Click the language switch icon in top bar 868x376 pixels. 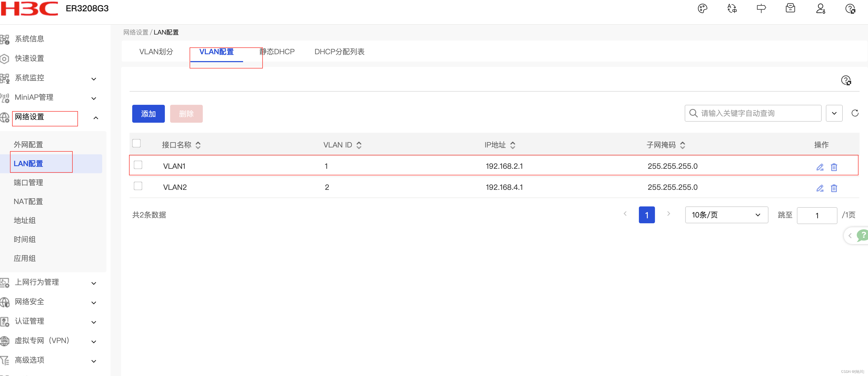point(732,8)
